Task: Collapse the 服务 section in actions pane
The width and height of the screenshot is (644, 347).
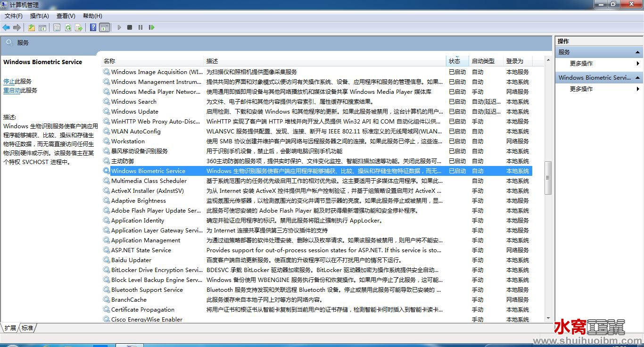Action: point(637,52)
